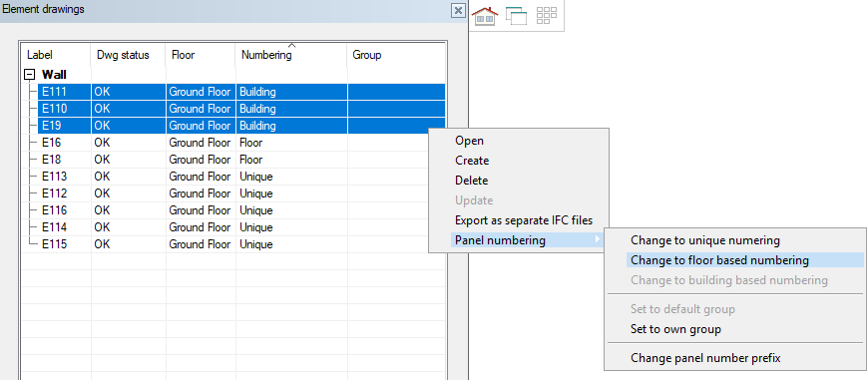The width and height of the screenshot is (868, 380).
Task: Click the overlapping windows icon
Action: 516,16
